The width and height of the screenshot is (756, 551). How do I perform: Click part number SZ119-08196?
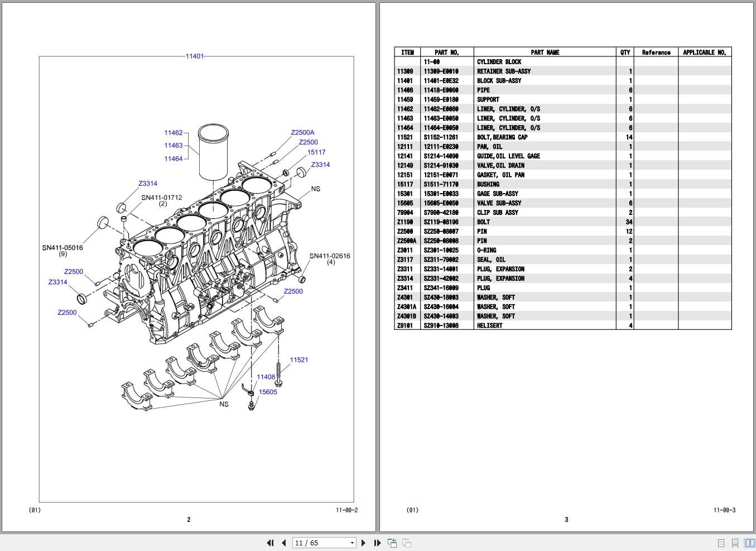441,222
